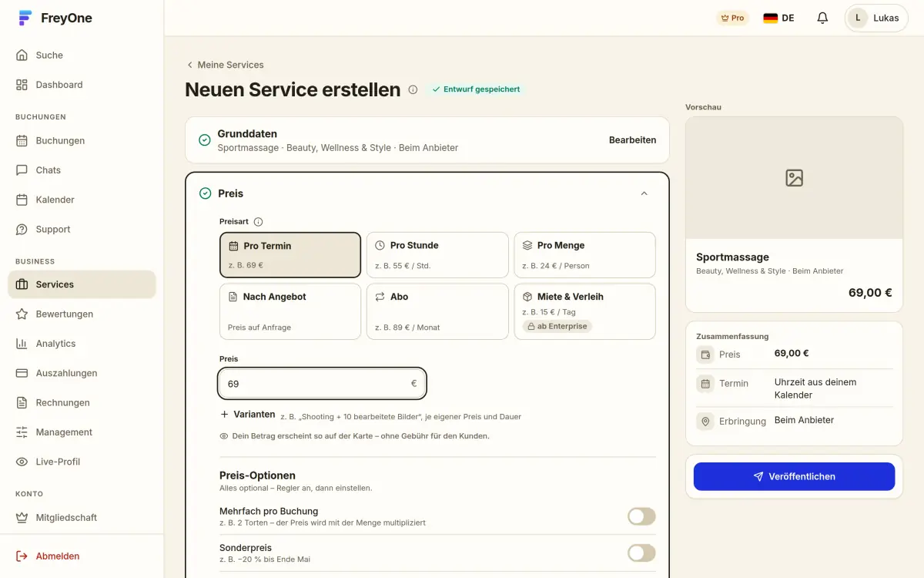
Task: Click Beim Anbieter in Zusammenfassung
Action: [804, 420]
